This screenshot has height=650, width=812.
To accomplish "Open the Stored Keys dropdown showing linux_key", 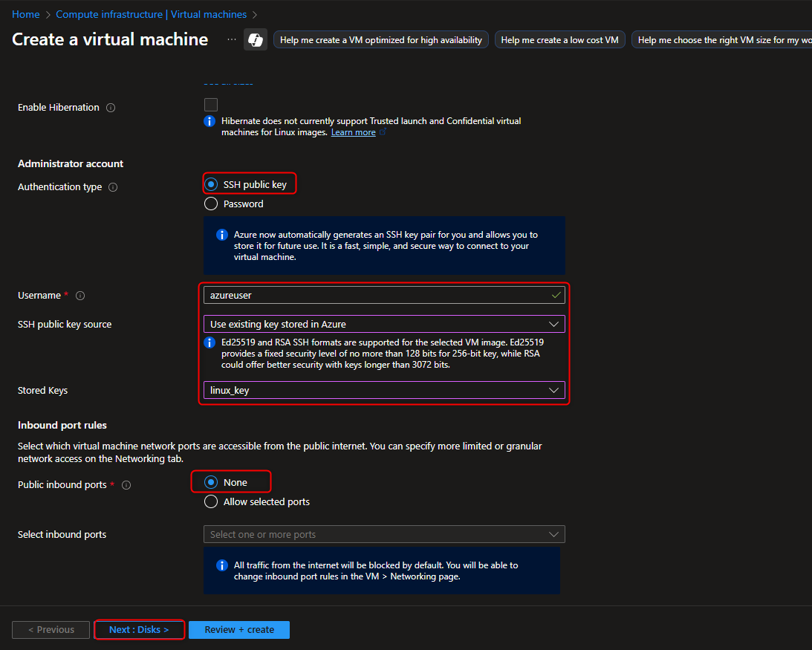I will [x=384, y=390].
